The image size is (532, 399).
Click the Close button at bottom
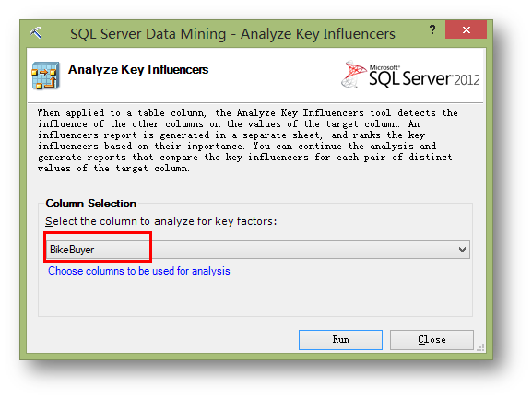[432, 340]
